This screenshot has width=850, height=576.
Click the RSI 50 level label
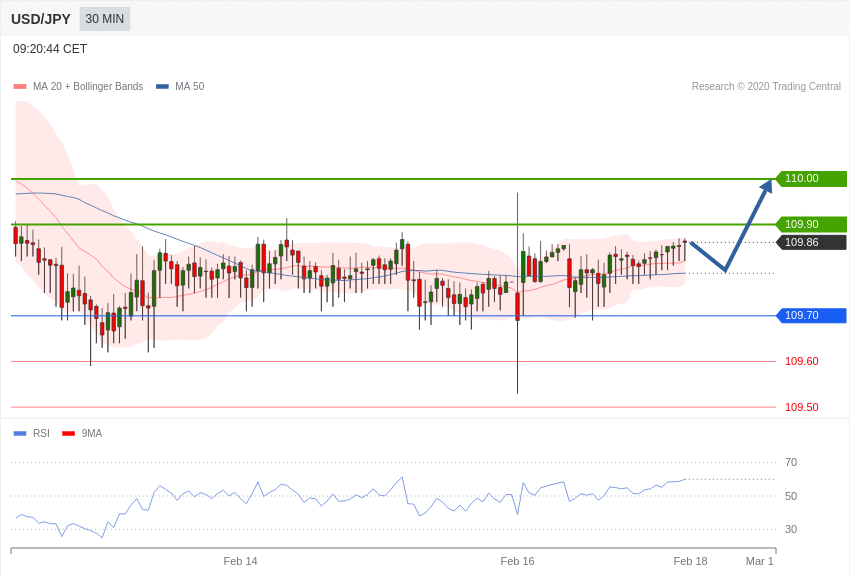point(791,496)
